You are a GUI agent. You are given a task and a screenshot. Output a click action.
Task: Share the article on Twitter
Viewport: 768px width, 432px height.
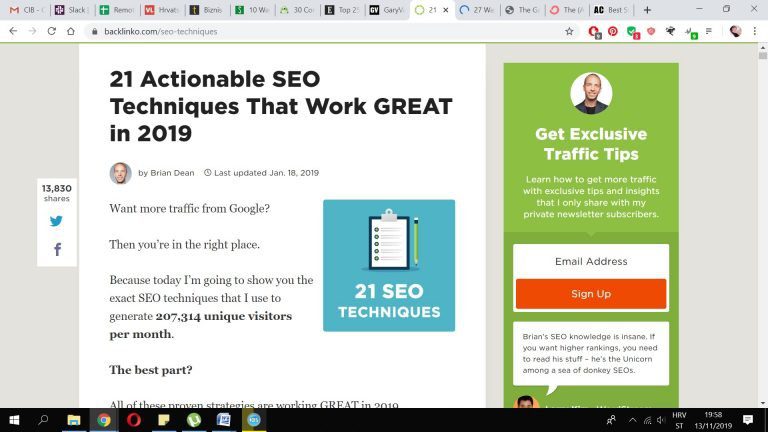point(56,221)
